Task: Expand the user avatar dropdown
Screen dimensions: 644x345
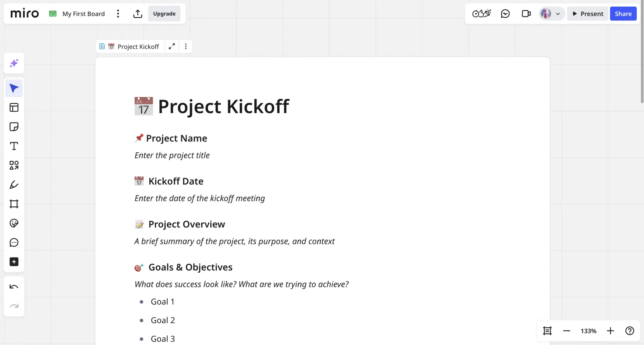Action: coord(558,14)
